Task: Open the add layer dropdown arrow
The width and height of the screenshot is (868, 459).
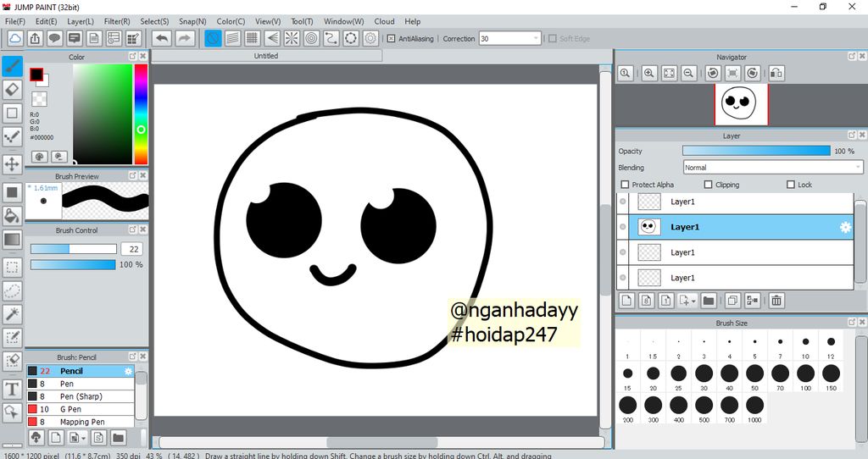Action: tap(694, 301)
